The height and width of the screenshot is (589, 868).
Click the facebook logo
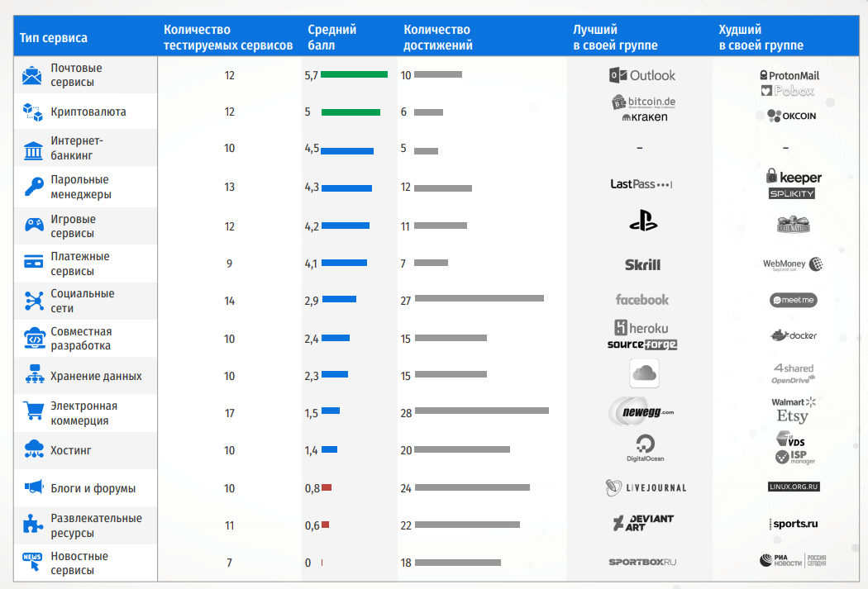point(642,300)
